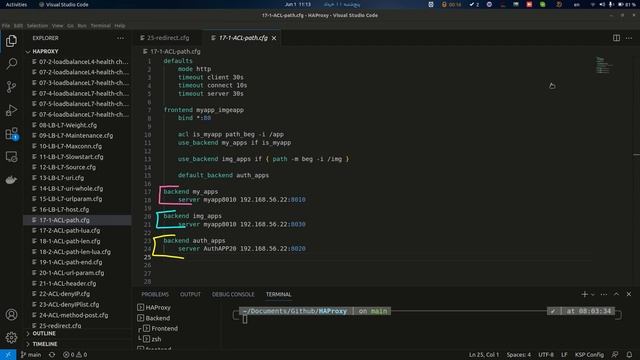Screen dimensions: 640x360
Task: Open 13-LB-L7-uri.cfg file
Action: (x=61, y=178)
